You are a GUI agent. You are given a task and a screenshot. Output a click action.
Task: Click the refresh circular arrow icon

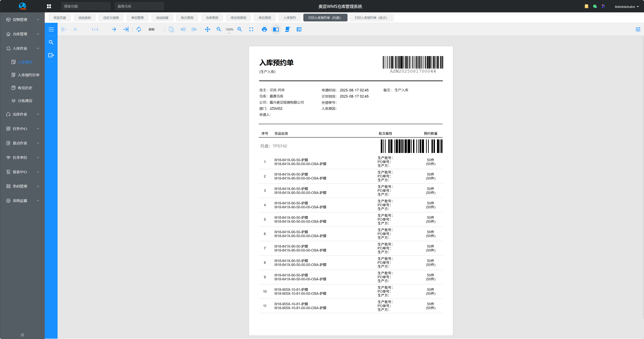pos(139,29)
